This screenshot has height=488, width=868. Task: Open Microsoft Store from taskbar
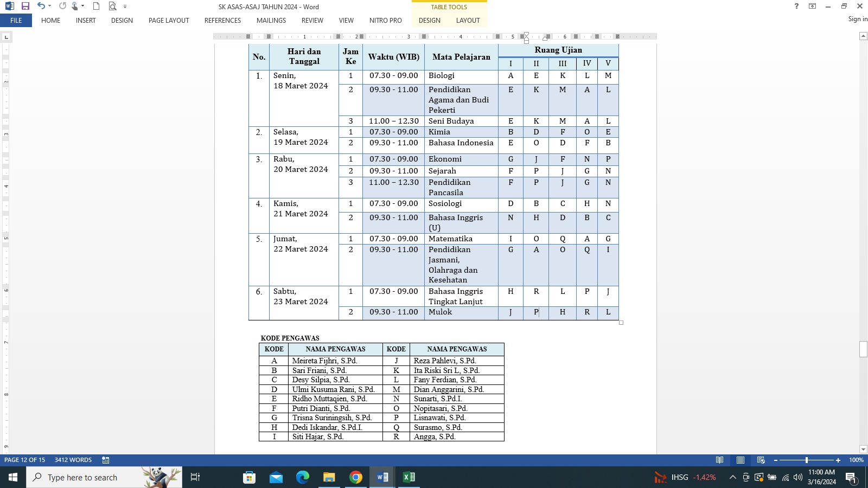pyautogui.click(x=249, y=477)
